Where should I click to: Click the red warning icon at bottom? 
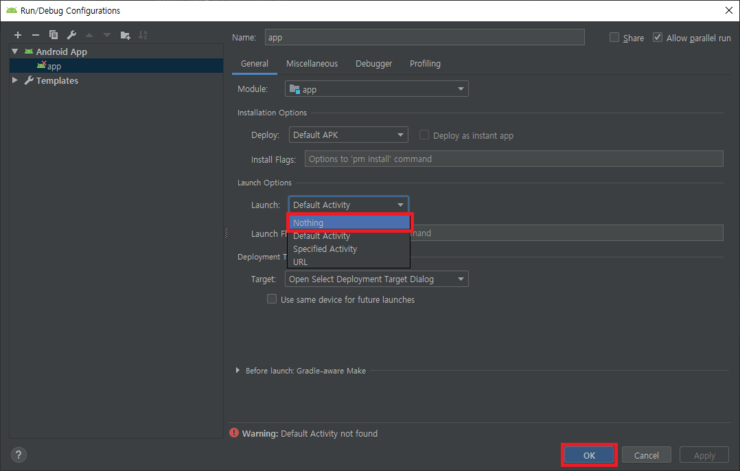(234, 433)
